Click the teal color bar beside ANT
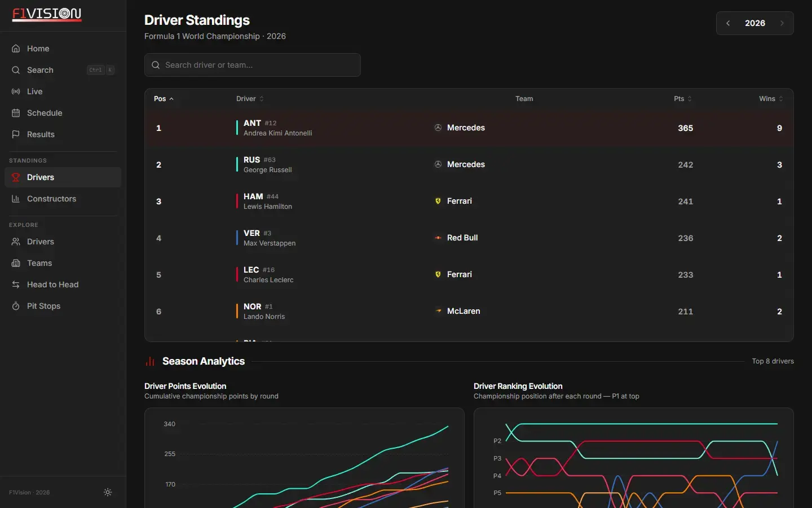 click(x=237, y=128)
